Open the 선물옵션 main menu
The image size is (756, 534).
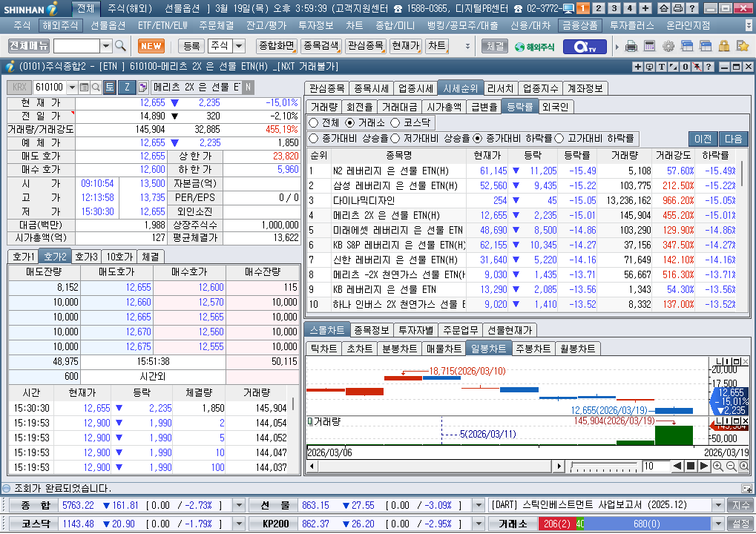[108, 25]
